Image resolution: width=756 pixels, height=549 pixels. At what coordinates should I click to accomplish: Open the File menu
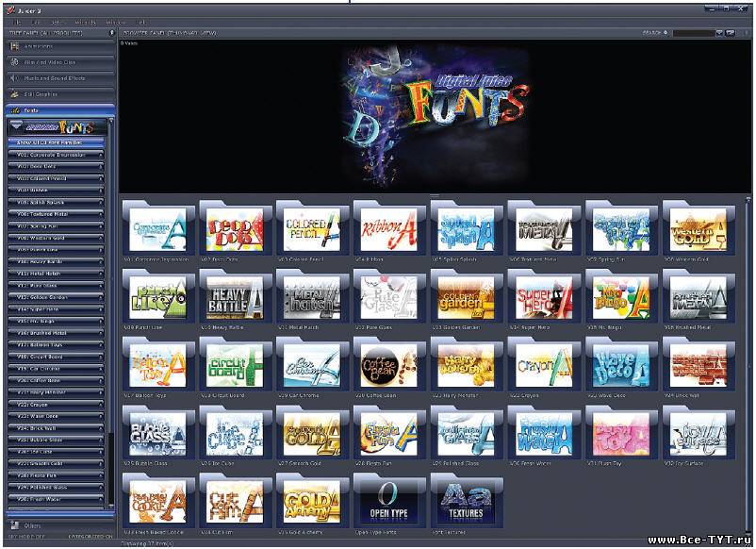[x=17, y=23]
